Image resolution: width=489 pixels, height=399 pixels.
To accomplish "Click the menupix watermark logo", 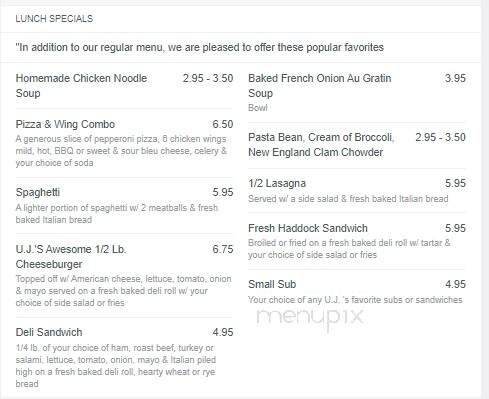I will click(x=310, y=317).
